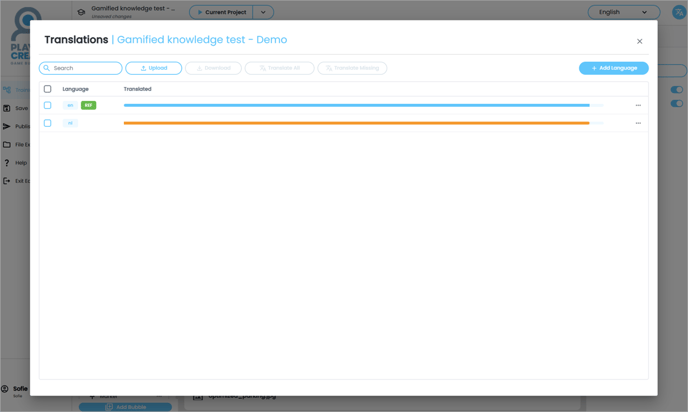Click the Translate Missing button
This screenshot has height=412, width=688.
coord(352,68)
